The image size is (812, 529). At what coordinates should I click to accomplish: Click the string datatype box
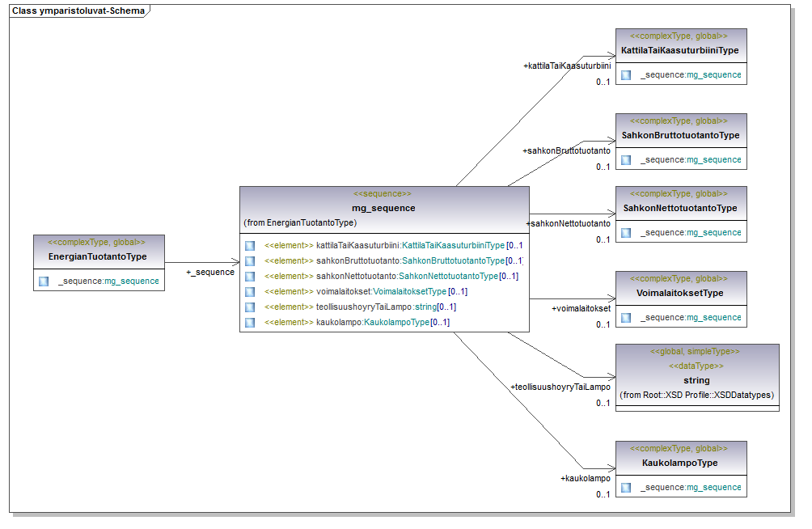coord(696,379)
